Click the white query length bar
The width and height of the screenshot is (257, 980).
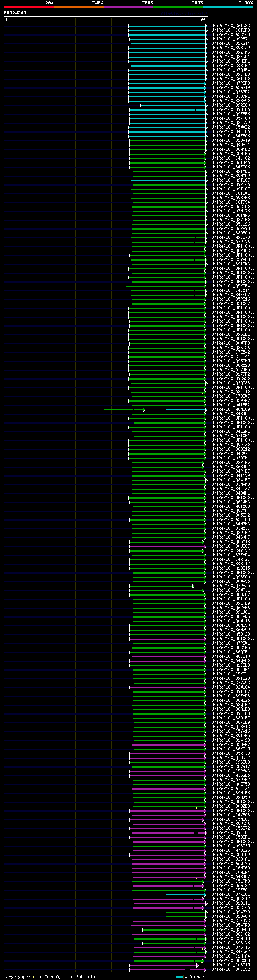click(106, 16)
